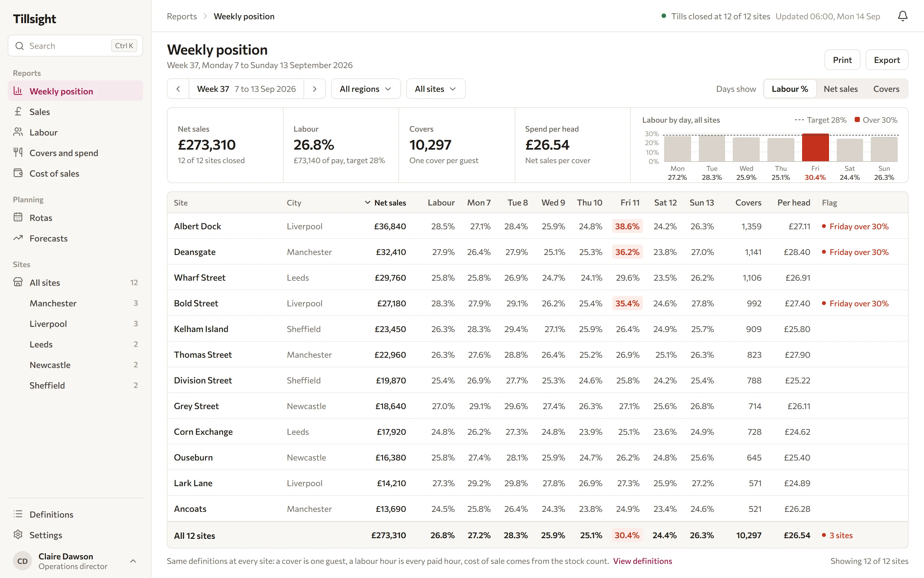The image size is (924, 578).
Task: Click the red dot beside 3 sites
Action: [x=824, y=535]
